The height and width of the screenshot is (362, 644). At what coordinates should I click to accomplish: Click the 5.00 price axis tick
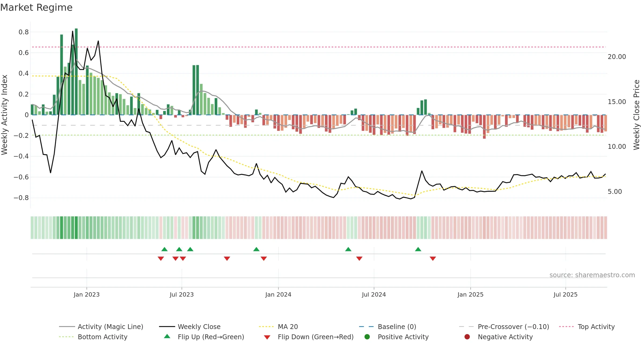(x=615, y=192)
